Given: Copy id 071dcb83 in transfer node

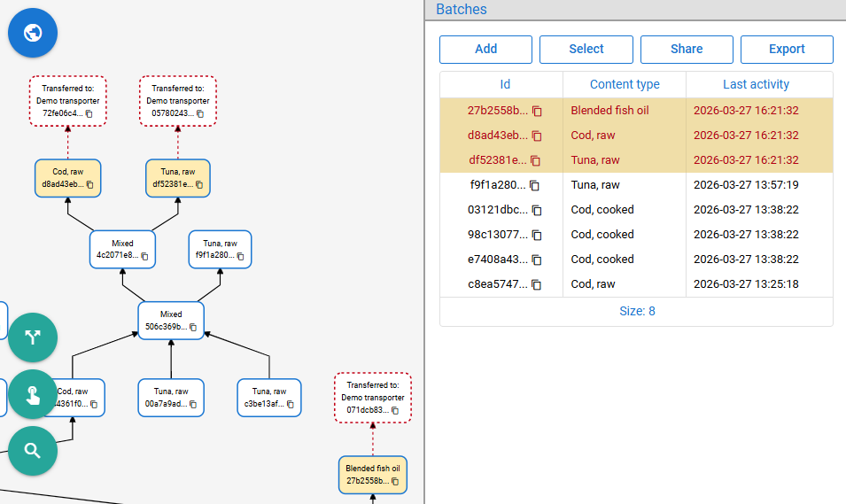Looking at the screenshot, I should click(x=395, y=411).
